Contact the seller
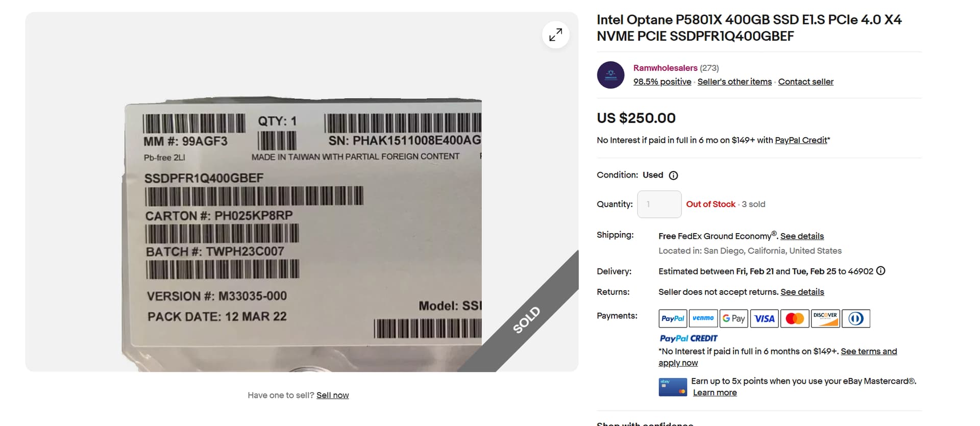 [805, 82]
